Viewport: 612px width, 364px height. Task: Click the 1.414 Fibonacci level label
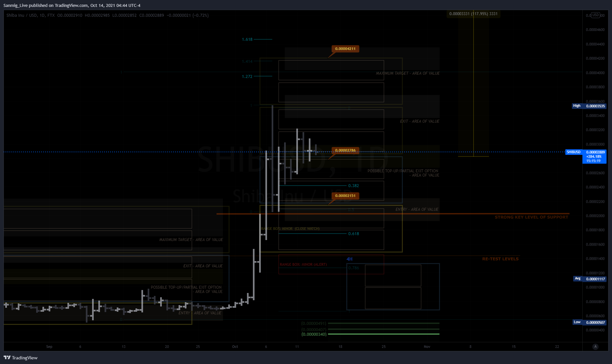247,61
